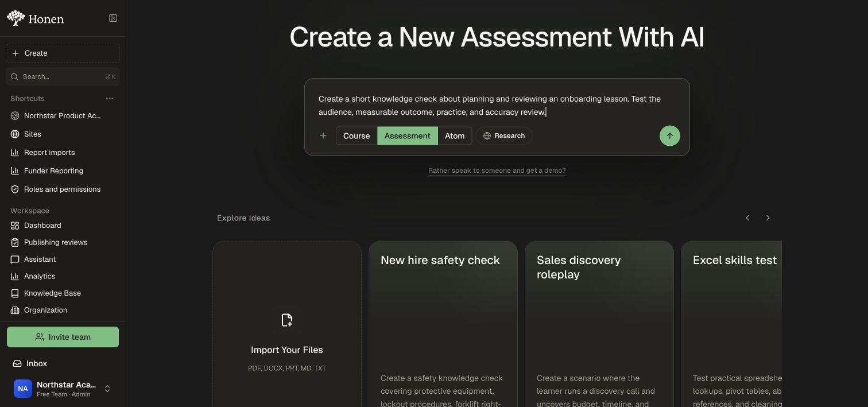Click the Import Your Files card
This screenshot has width=868, height=407.
pos(287,324)
